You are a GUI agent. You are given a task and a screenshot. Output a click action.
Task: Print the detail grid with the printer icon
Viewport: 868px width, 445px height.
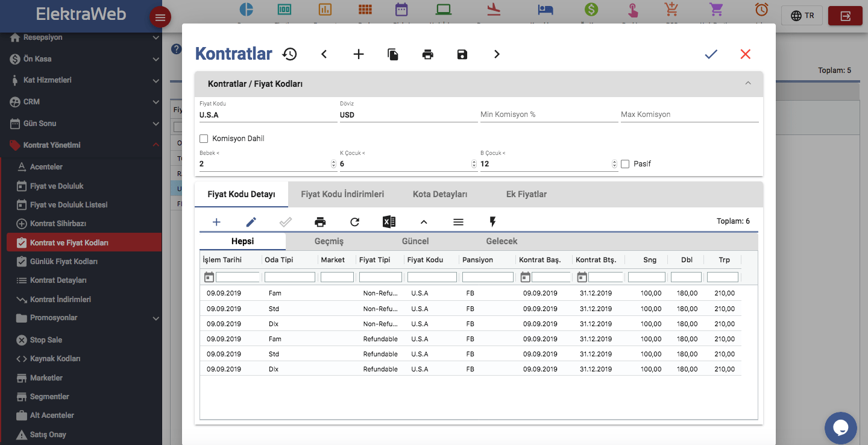click(x=320, y=222)
